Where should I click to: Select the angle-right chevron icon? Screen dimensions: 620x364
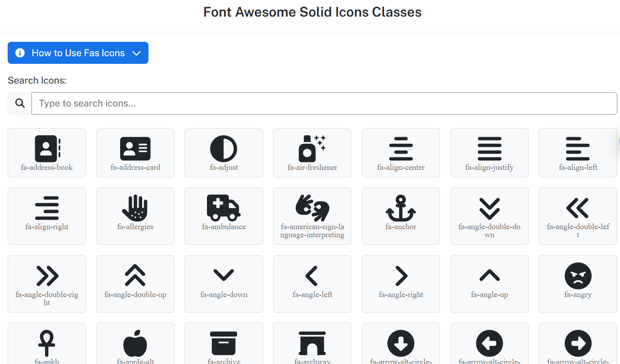[x=401, y=276]
